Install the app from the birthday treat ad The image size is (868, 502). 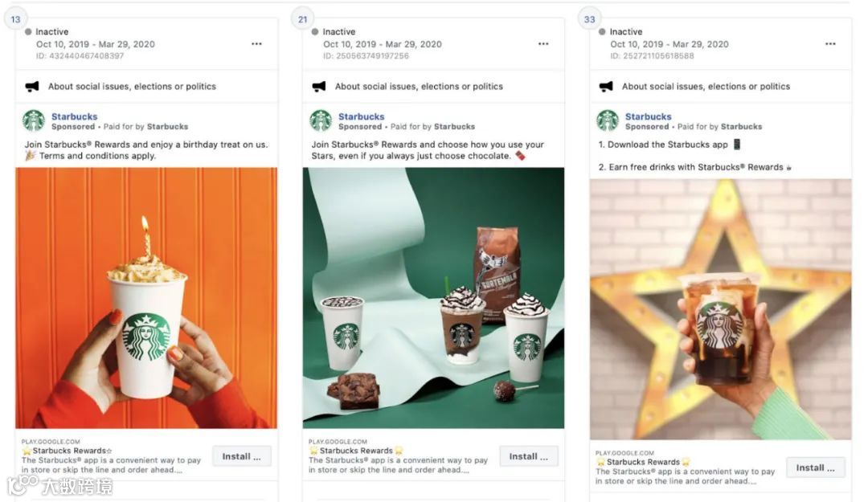[241, 456]
